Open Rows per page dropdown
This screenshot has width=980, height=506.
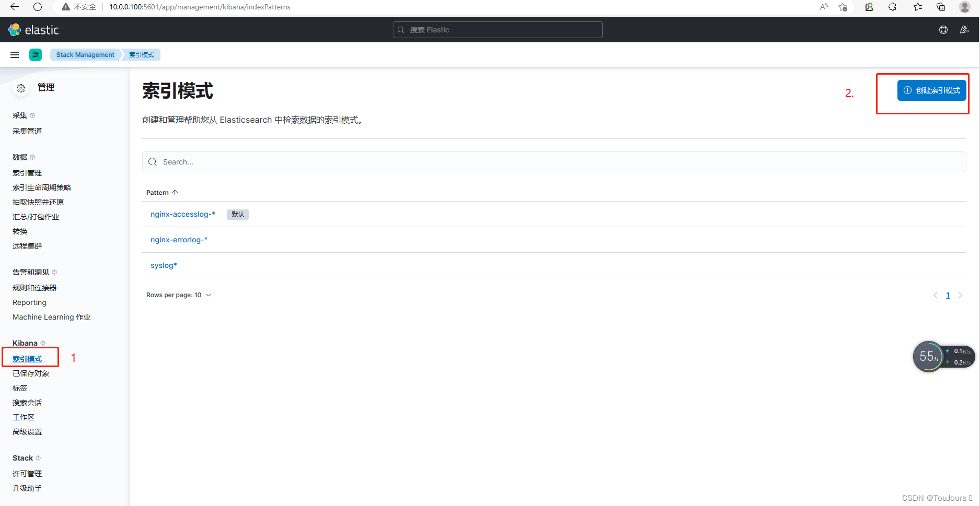point(179,295)
